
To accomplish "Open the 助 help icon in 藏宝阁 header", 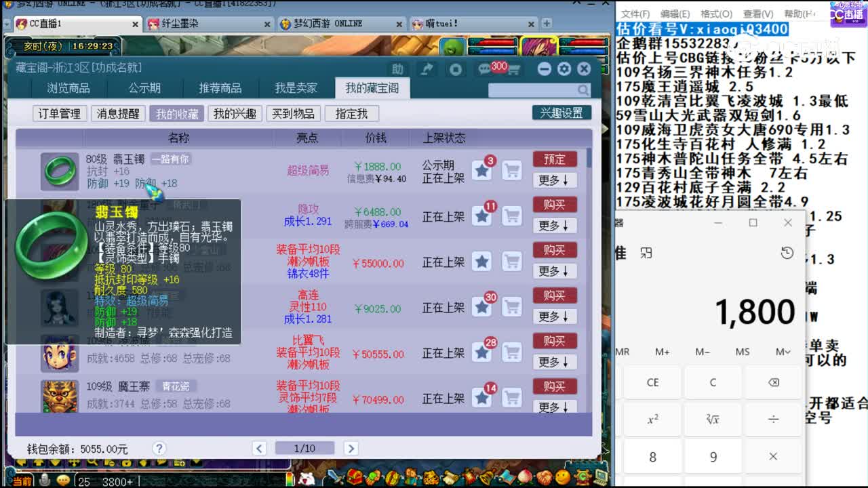I will [397, 69].
